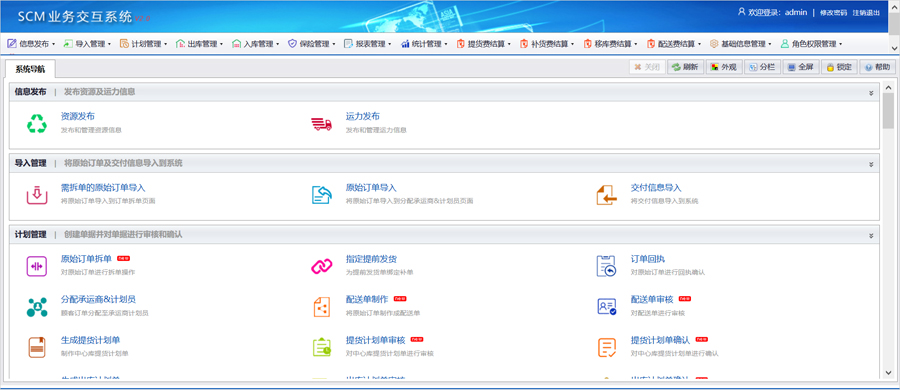Click the 指定提前发货 pink chain-link icon
This screenshot has height=390, width=900.
[x=321, y=266]
